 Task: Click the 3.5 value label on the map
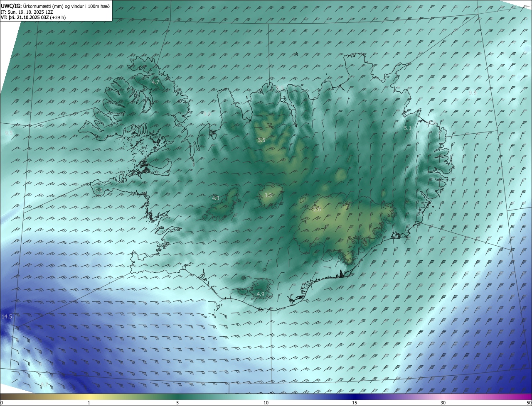261,140
